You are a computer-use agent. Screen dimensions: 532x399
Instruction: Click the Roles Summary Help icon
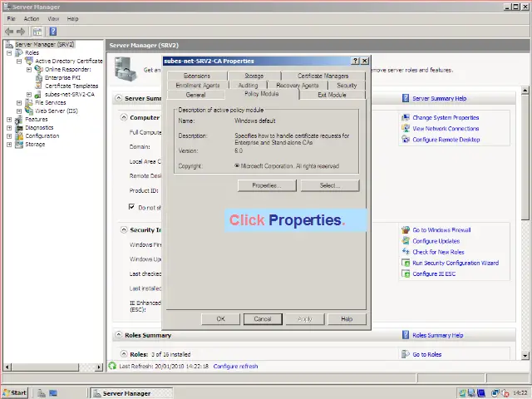(x=406, y=335)
